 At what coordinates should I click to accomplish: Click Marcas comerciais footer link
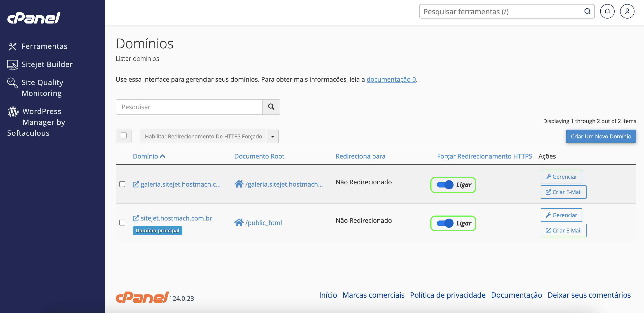373,295
